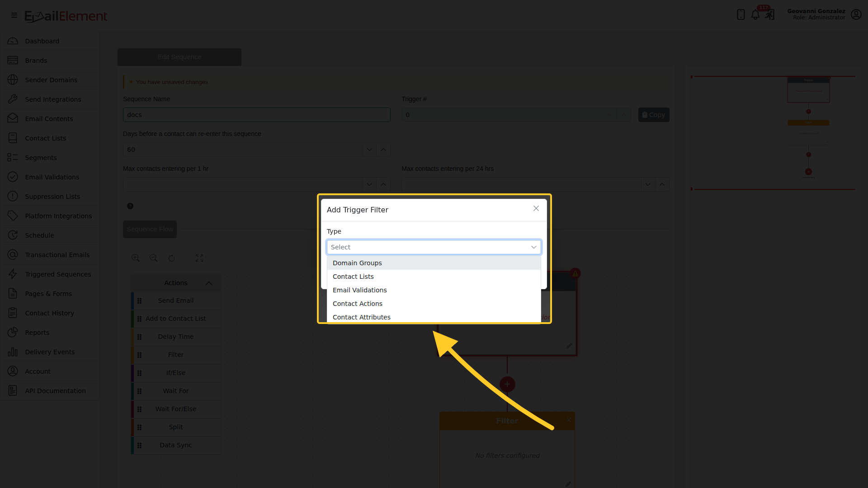Click the If/Else action block
Viewport: 868px width, 488px height.
pyautogui.click(x=176, y=373)
